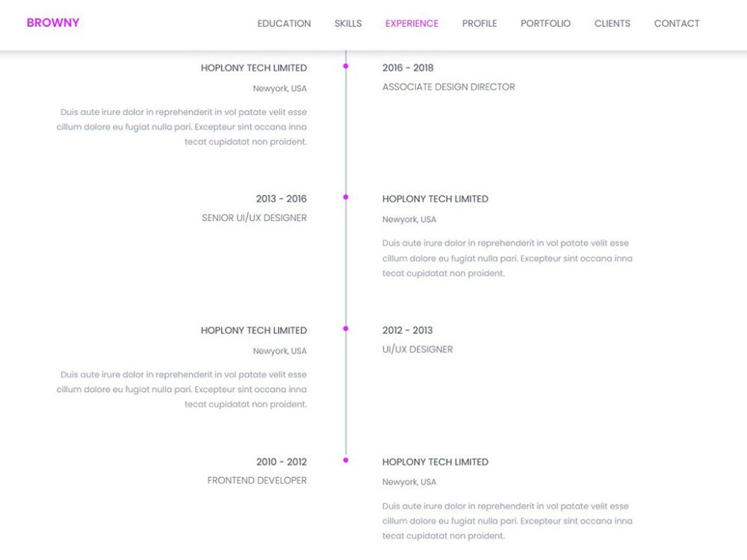Select the EXPERIENCE tab in navigation
747x560 pixels.
point(412,23)
